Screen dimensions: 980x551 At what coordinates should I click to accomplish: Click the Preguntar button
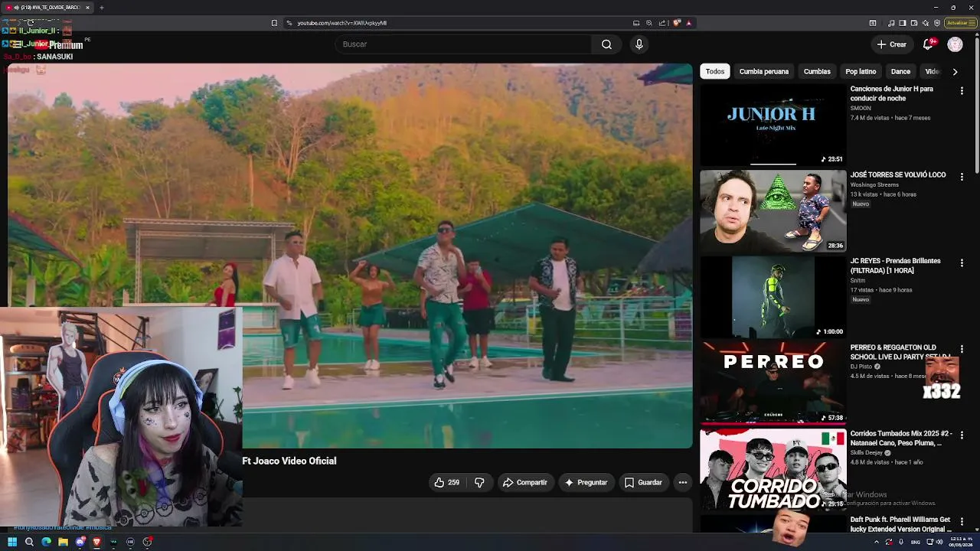[x=586, y=482]
